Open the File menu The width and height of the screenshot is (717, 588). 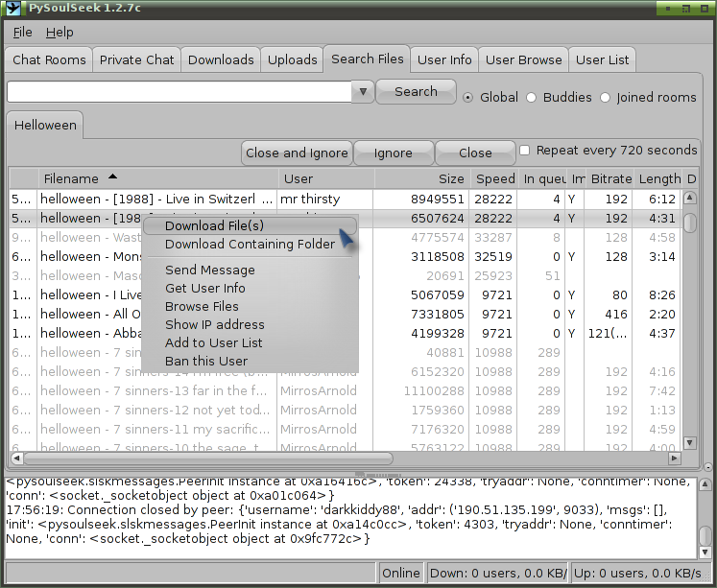point(22,33)
